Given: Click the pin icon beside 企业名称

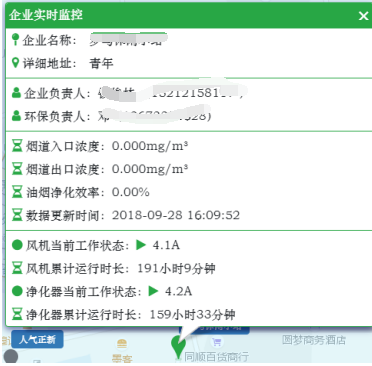Looking at the screenshot, I should coord(15,39).
